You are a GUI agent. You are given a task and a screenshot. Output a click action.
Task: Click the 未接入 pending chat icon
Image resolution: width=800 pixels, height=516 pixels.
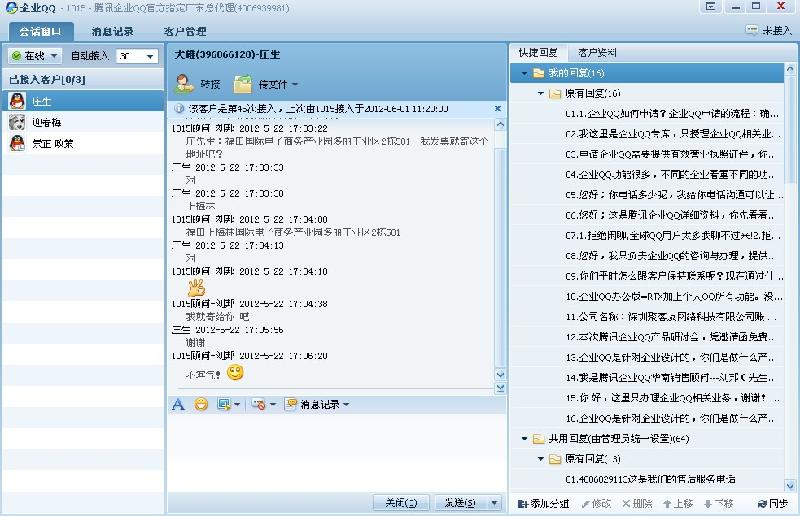pyautogui.click(x=751, y=30)
